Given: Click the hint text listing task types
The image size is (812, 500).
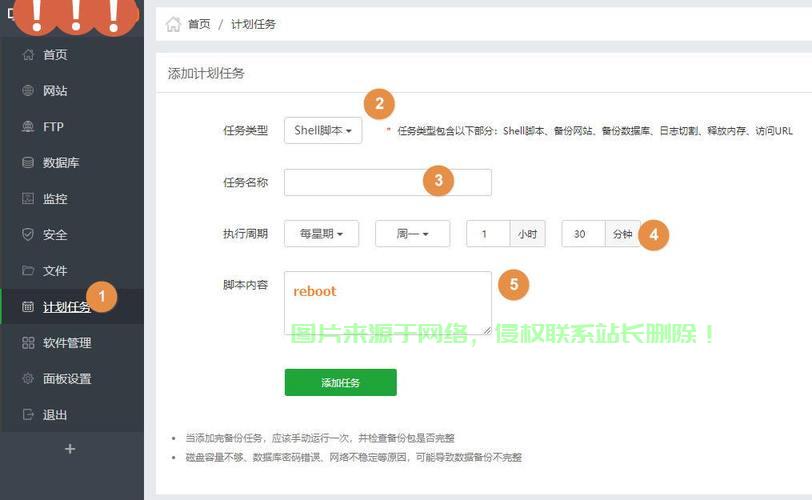Looking at the screenshot, I should pos(595,131).
